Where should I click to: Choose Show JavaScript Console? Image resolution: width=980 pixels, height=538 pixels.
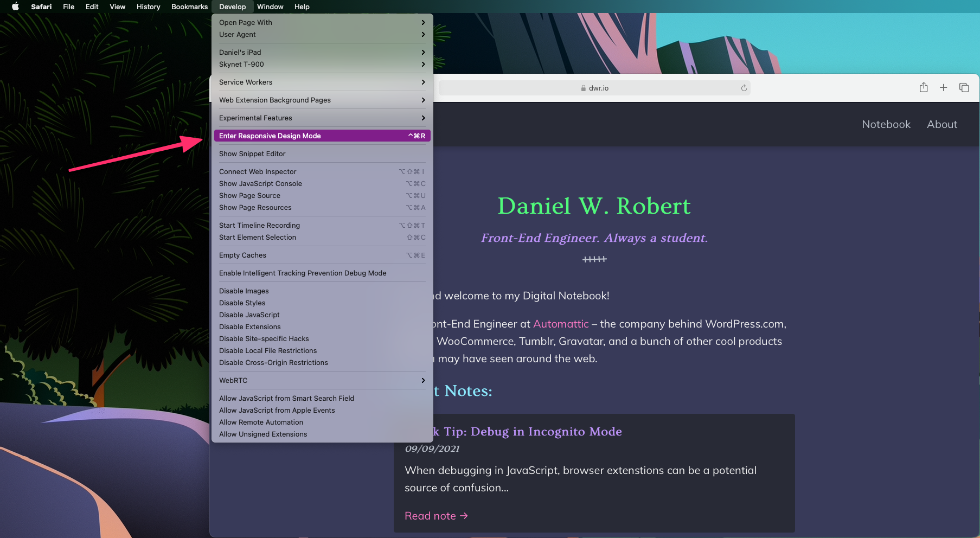point(322,183)
